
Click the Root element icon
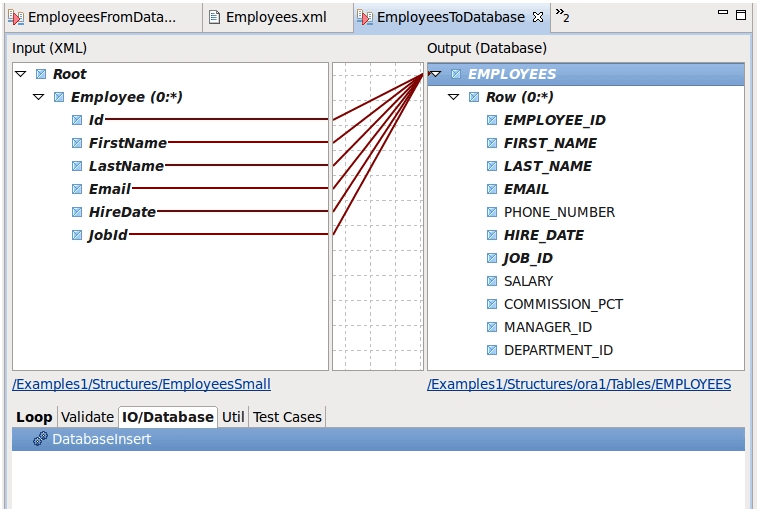click(x=41, y=74)
